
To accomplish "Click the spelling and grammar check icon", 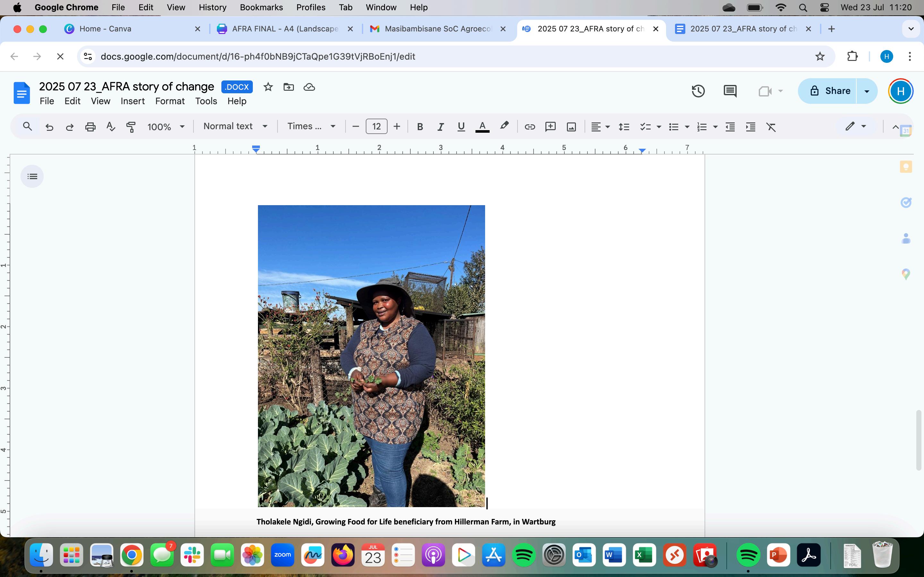I will pos(111,127).
